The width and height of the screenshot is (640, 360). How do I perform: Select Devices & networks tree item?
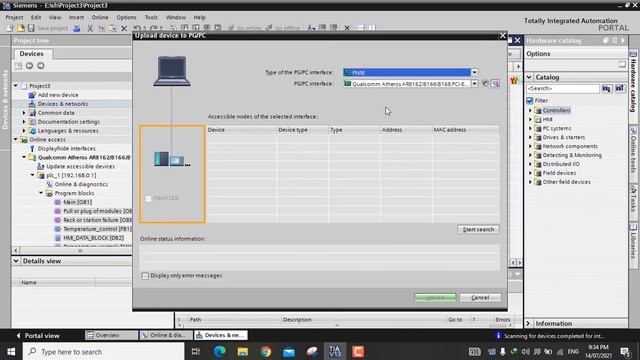click(x=63, y=104)
